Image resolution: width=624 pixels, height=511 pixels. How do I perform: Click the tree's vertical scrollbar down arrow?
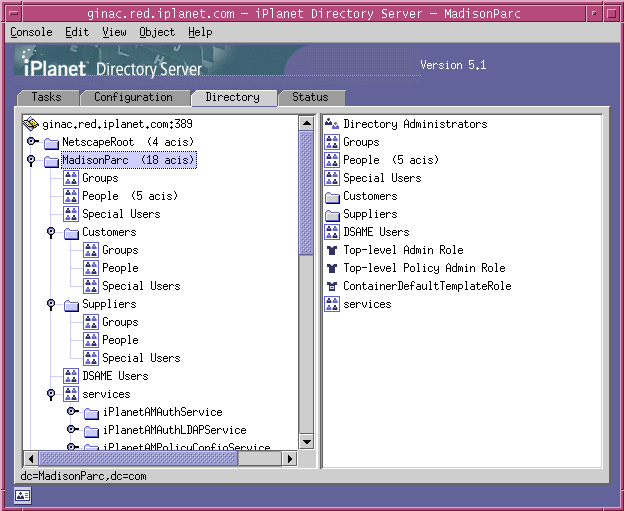(306, 442)
